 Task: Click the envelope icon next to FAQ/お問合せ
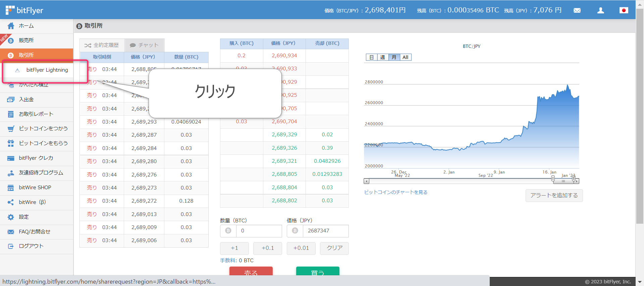click(x=11, y=232)
